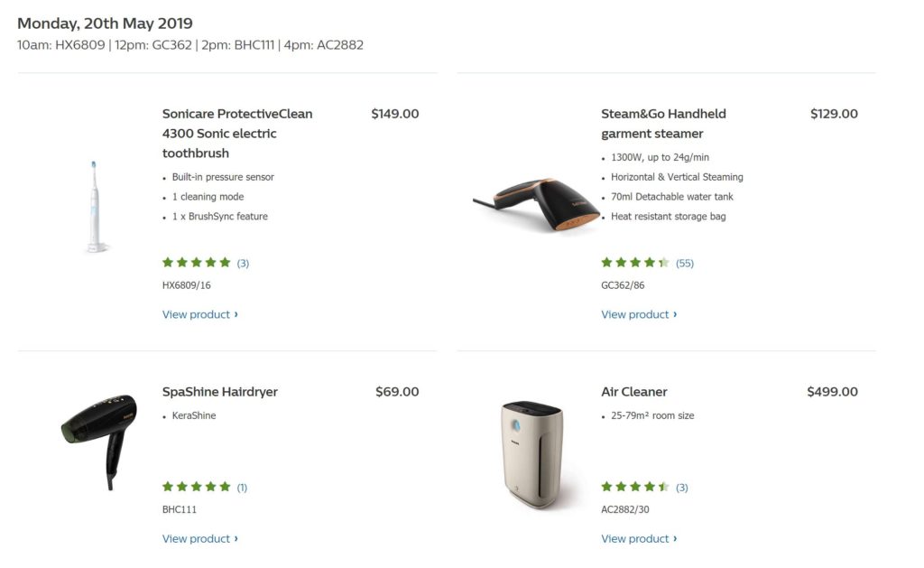Click the Air Cleaner star rating
Image resolution: width=924 pixels, height=568 pixels.
(635, 487)
